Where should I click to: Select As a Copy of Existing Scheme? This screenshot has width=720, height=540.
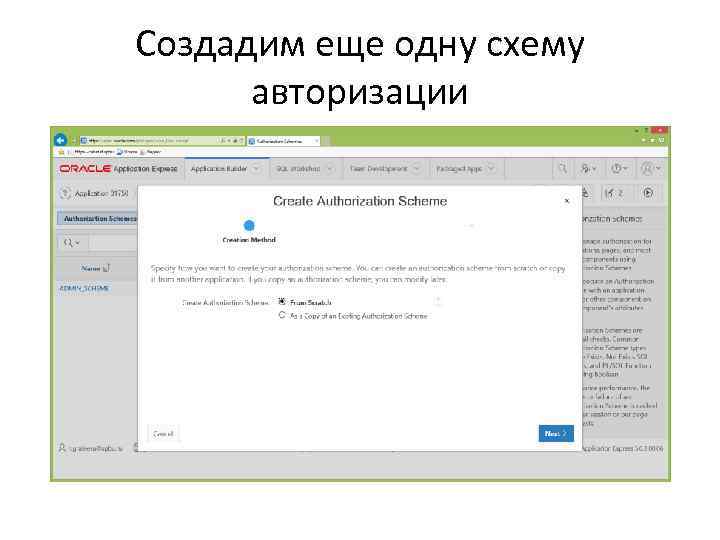[282, 315]
